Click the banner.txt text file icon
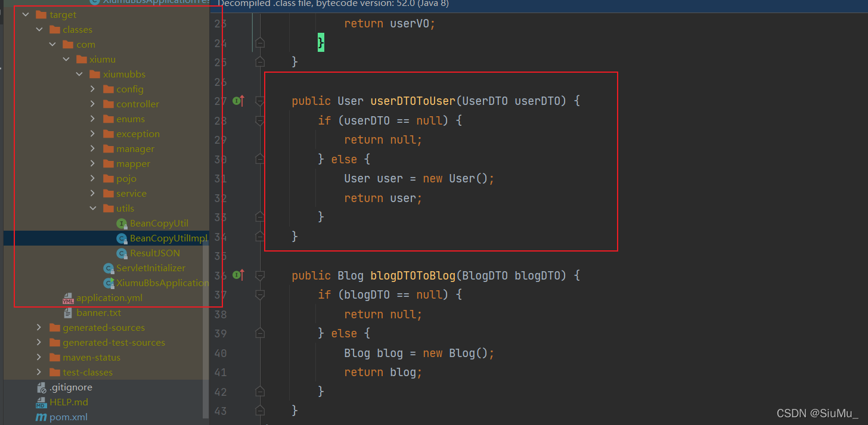 (69, 313)
